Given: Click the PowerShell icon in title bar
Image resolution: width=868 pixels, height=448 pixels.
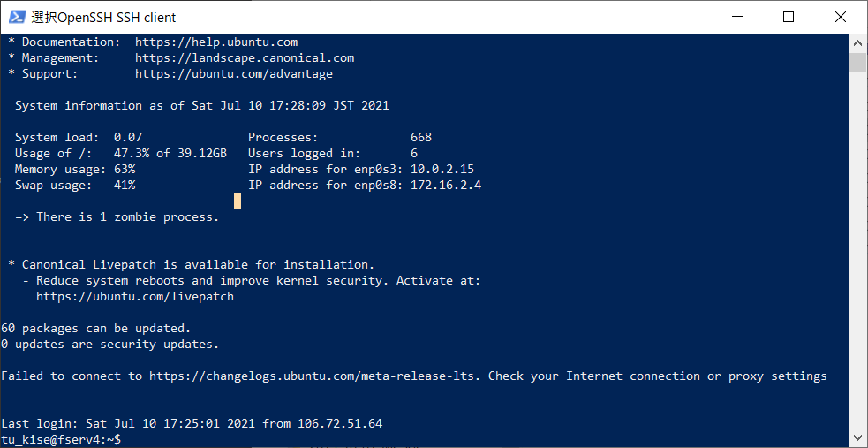Looking at the screenshot, I should pyautogui.click(x=16, y=17).
